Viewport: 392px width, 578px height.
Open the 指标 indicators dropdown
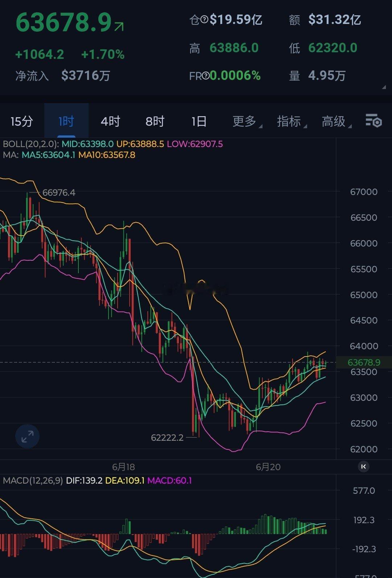coord(292,121)
